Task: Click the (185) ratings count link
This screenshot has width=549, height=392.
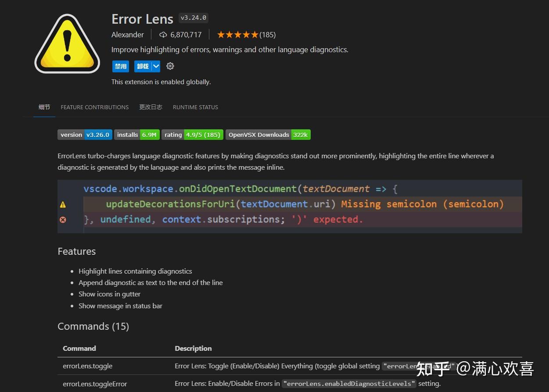Action: click(268, 34)
